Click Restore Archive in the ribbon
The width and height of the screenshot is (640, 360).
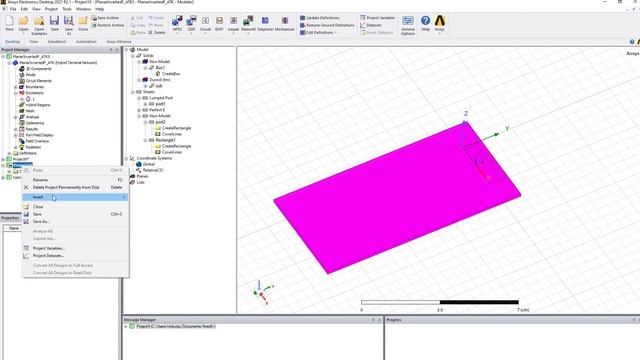[108, 25]
